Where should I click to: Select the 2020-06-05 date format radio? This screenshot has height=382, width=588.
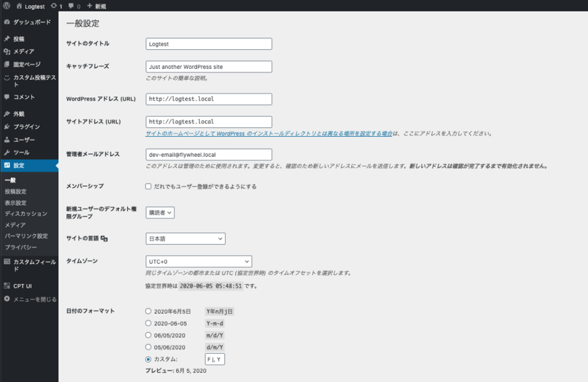148,323
